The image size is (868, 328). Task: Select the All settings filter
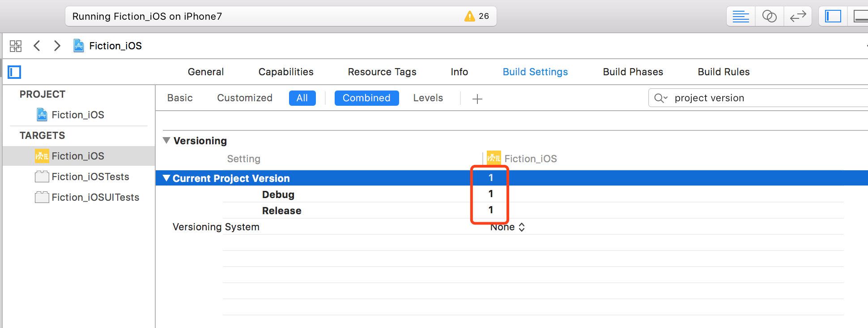point(302,98)
